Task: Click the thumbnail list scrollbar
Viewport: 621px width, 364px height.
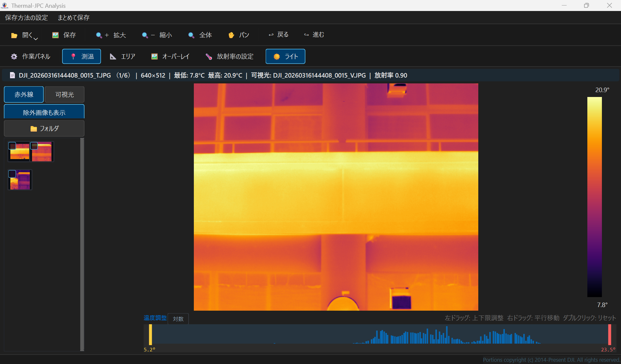Action: coord(82,244)
